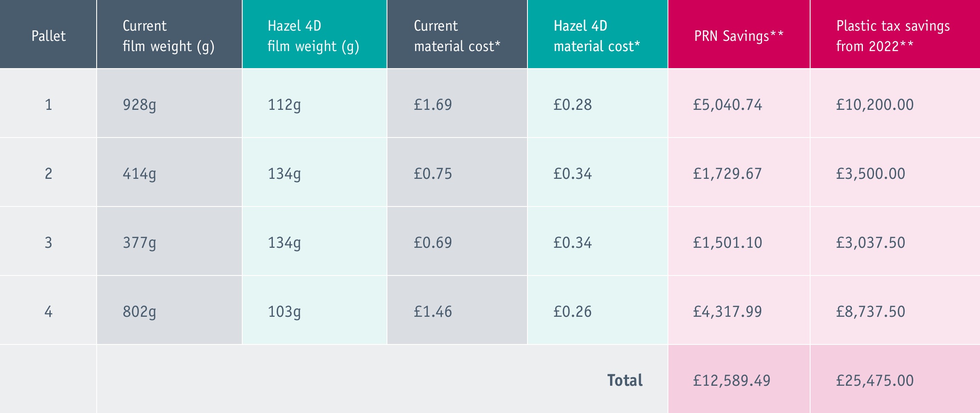Select the £25,475.00 total plastic tax savings

click(x=875, y=381)
